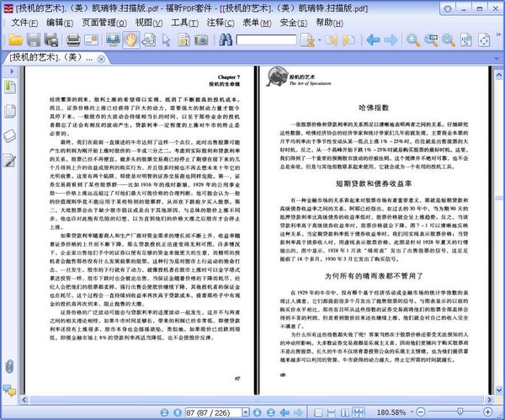The width and height of the screenshot is (505, 420).
Task: Switch to single page layout
Action: point(318,412)
